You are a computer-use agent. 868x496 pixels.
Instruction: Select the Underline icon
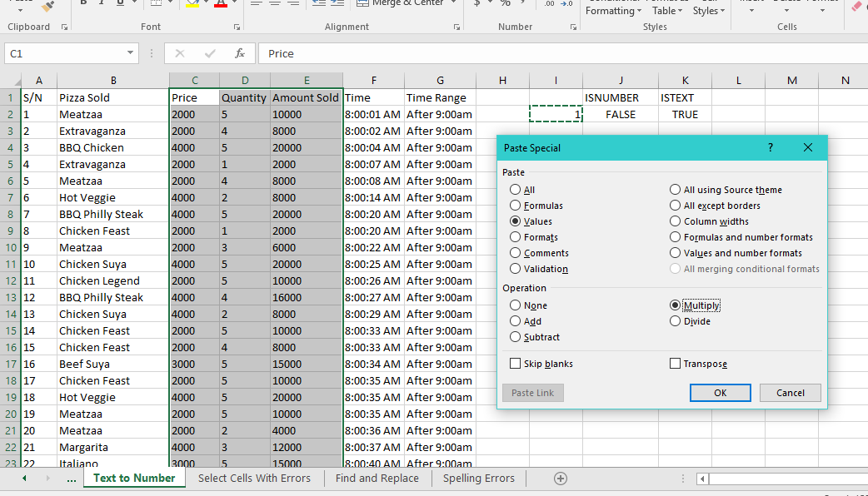118,4
